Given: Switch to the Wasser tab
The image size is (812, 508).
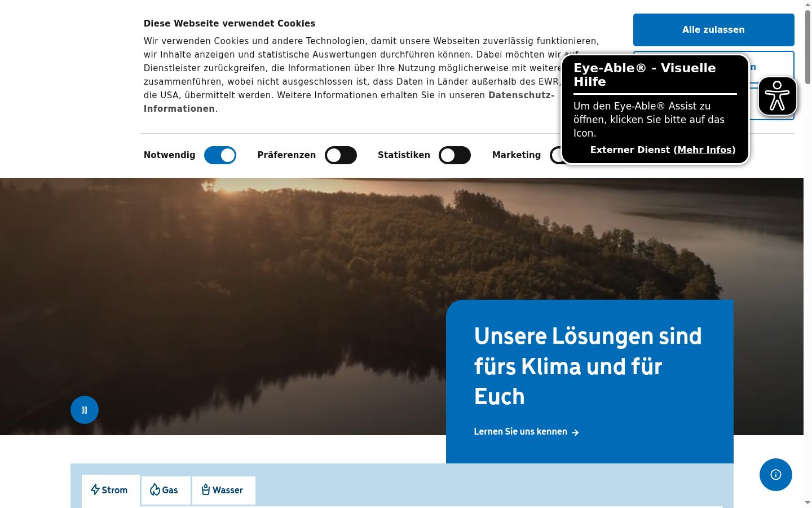Looking at the screenshot, I should click(x=223, y=490).
